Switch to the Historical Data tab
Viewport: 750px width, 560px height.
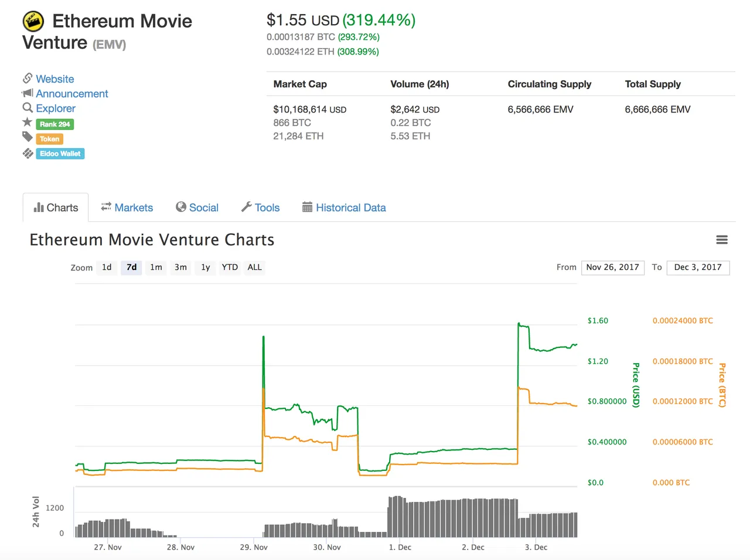click(x=344, y=207)
